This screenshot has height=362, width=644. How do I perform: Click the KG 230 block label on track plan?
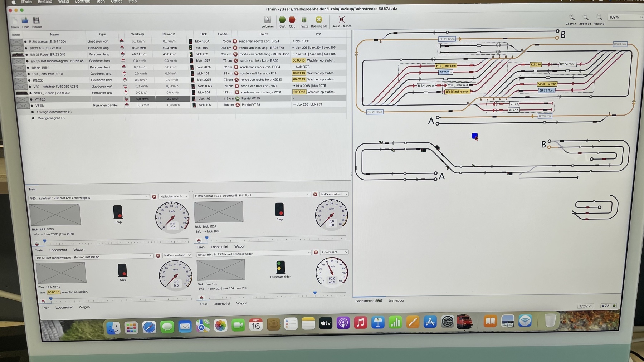pyautogui.click(x=536, y=65)
